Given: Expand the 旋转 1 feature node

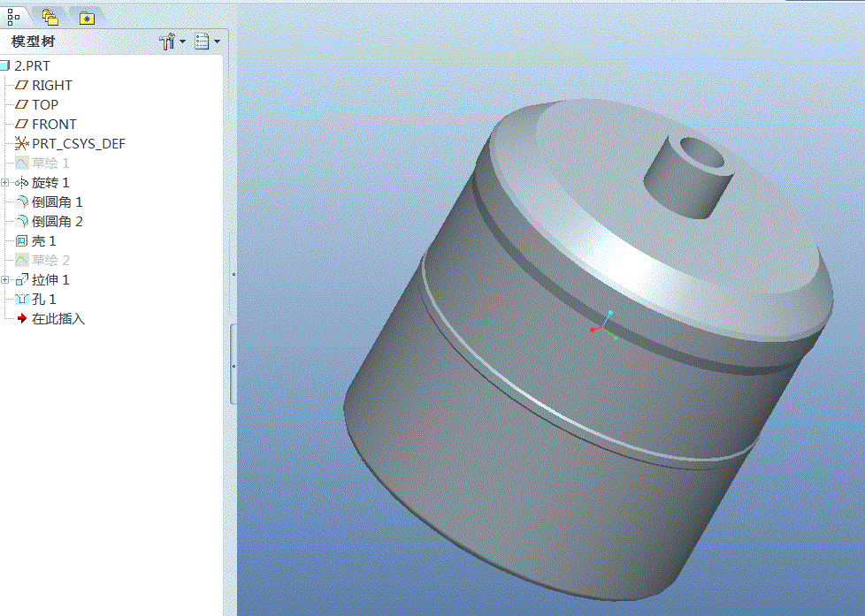Looking at the screenshot, I should pos(5,183).
